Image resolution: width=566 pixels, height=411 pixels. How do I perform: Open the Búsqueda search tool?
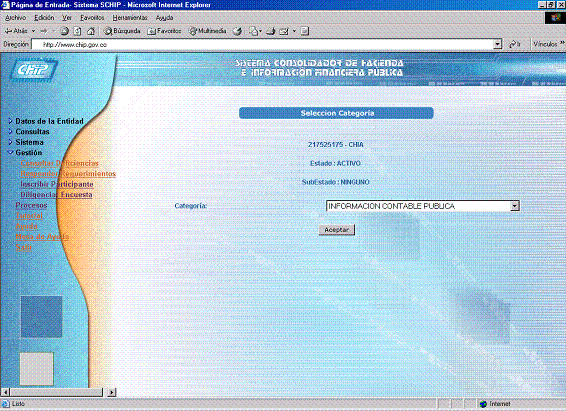(x=122, y=31)
